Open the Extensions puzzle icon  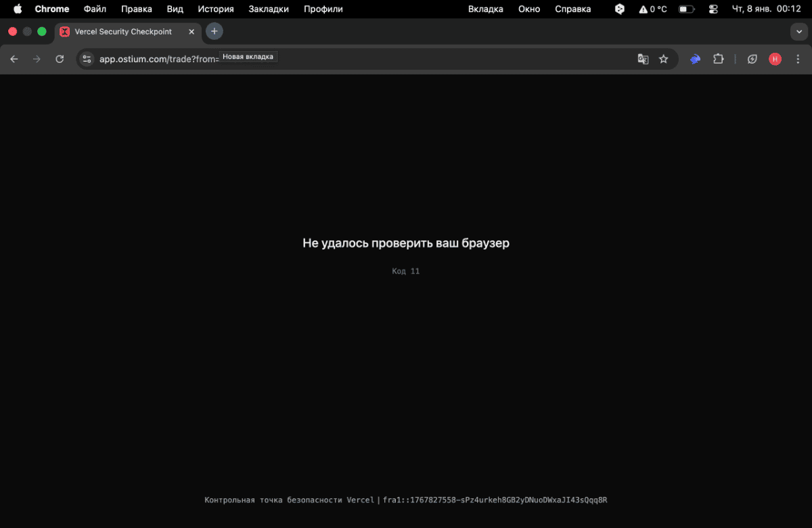pos(718,59)
